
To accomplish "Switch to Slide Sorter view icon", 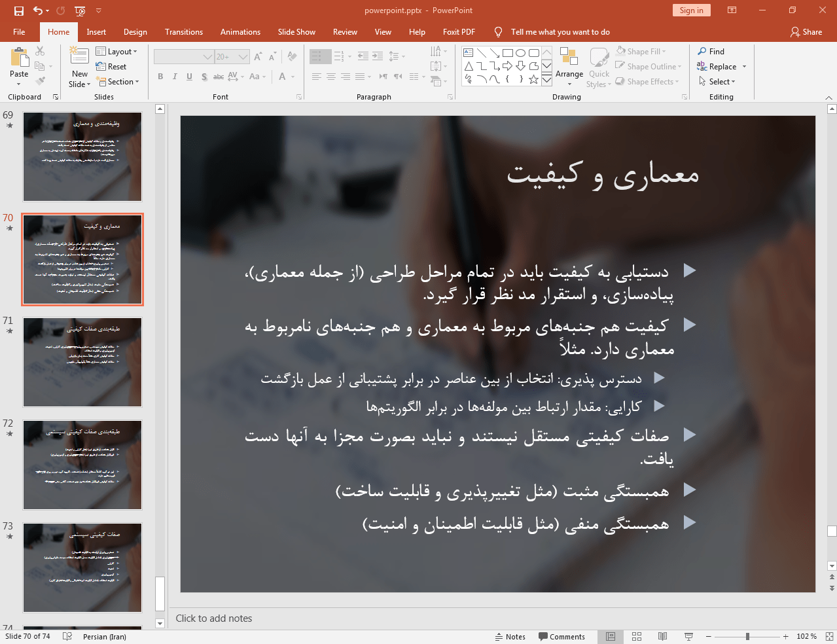I will (x=637, y=636).
